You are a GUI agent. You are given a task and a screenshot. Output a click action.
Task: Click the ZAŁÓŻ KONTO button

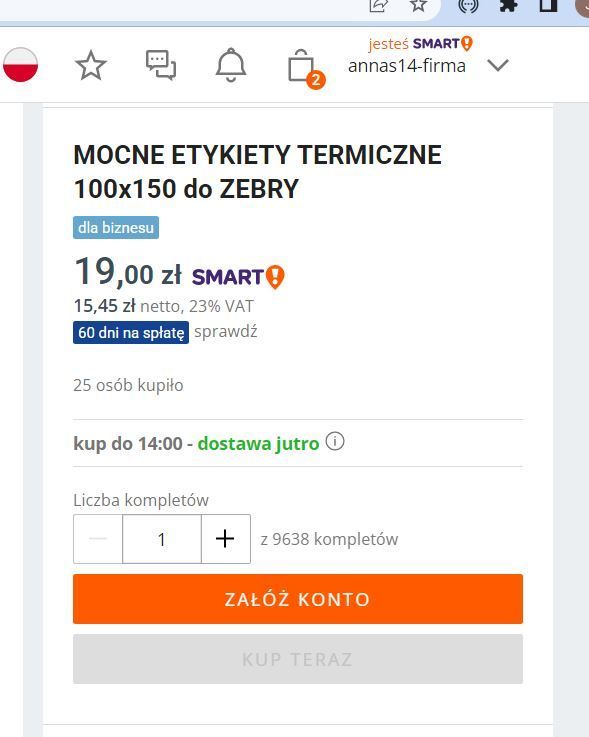pos(298,599)
